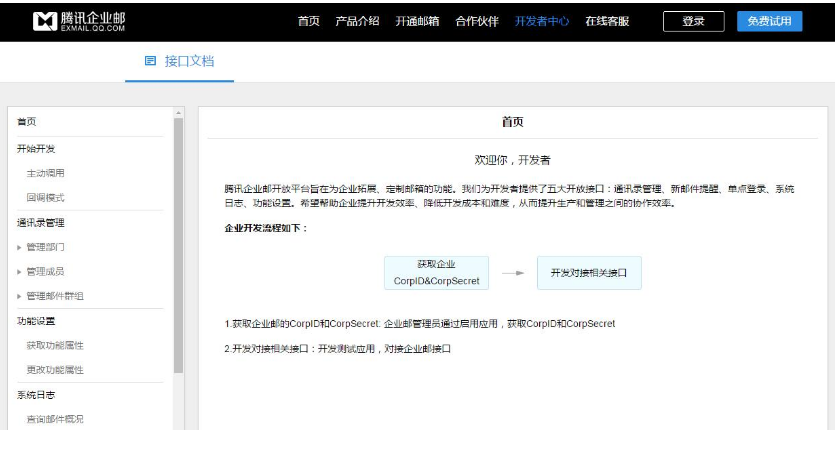The image size is (838, 452).
Task: Select 获取功能属性 in sidebar
Action: (x=55, y=345)
